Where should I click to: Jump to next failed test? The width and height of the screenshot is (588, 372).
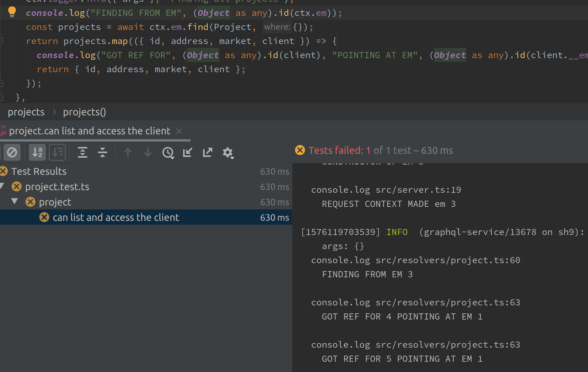pyautogui.click(x=148, y=152)
